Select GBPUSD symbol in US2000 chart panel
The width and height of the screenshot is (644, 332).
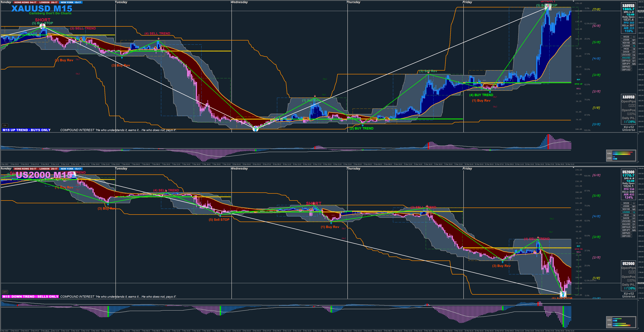coord(626,236)
